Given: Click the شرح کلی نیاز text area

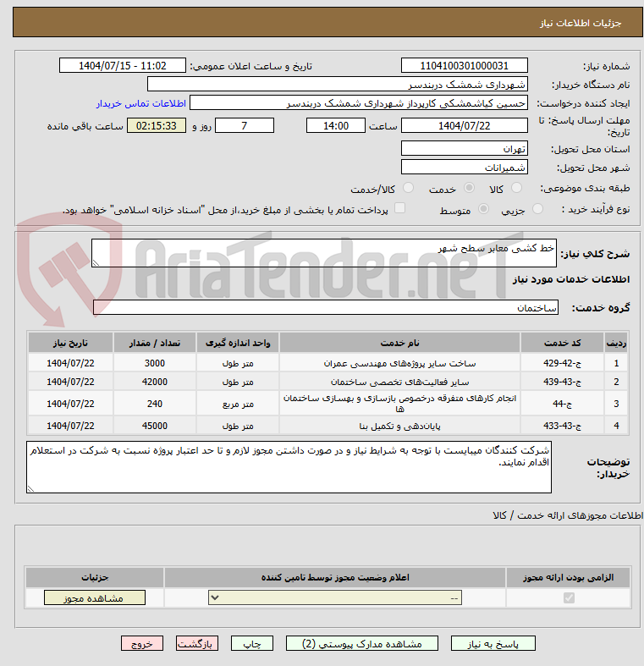Looking at the screenshot, I should pyautogui.click(x=324, y=253).
